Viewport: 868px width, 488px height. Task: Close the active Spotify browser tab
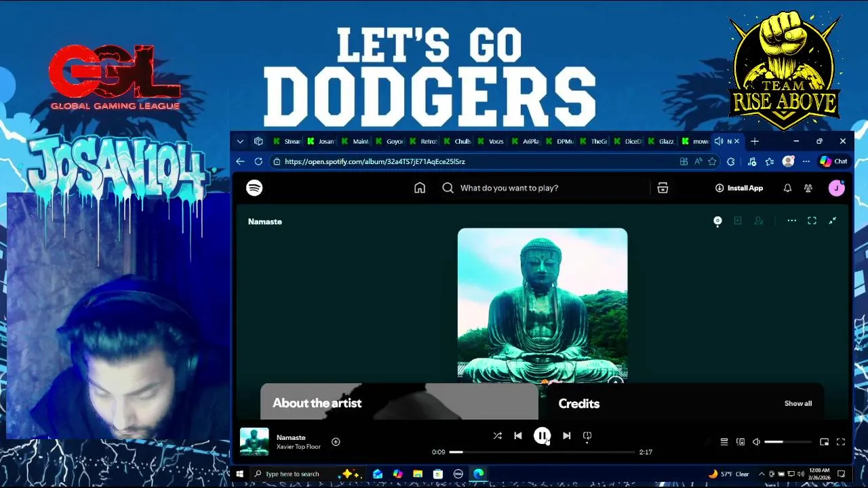click(736, 141)
